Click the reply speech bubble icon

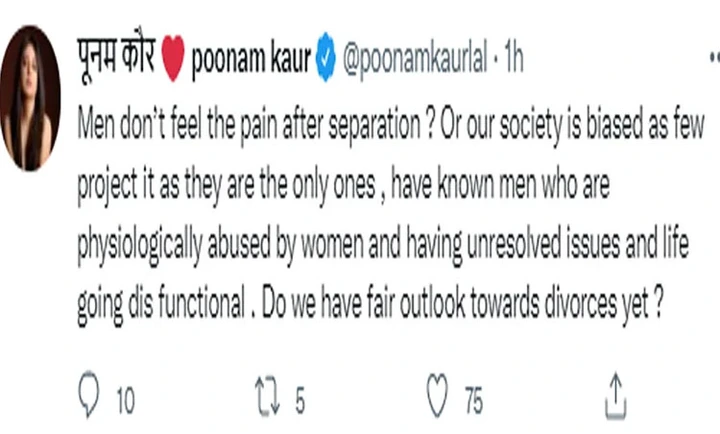[x=88, y=399]
